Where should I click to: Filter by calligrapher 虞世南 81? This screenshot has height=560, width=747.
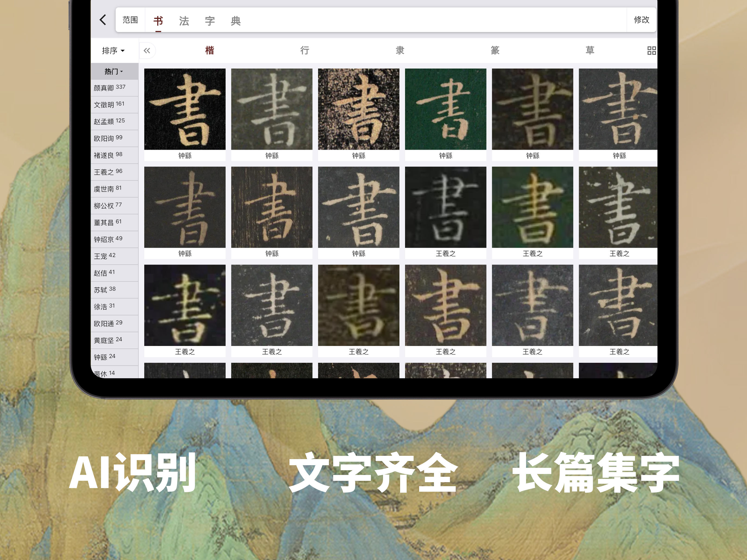115,189
